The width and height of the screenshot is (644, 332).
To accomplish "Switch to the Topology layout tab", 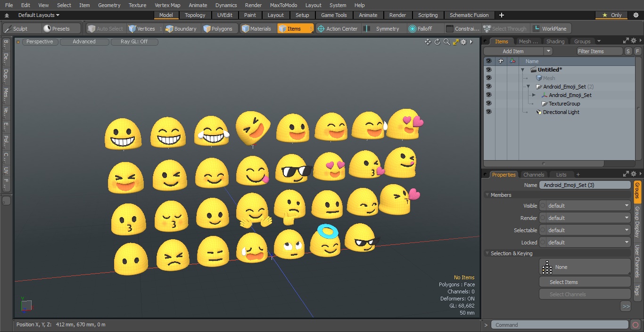I will [x=195, y=15].
